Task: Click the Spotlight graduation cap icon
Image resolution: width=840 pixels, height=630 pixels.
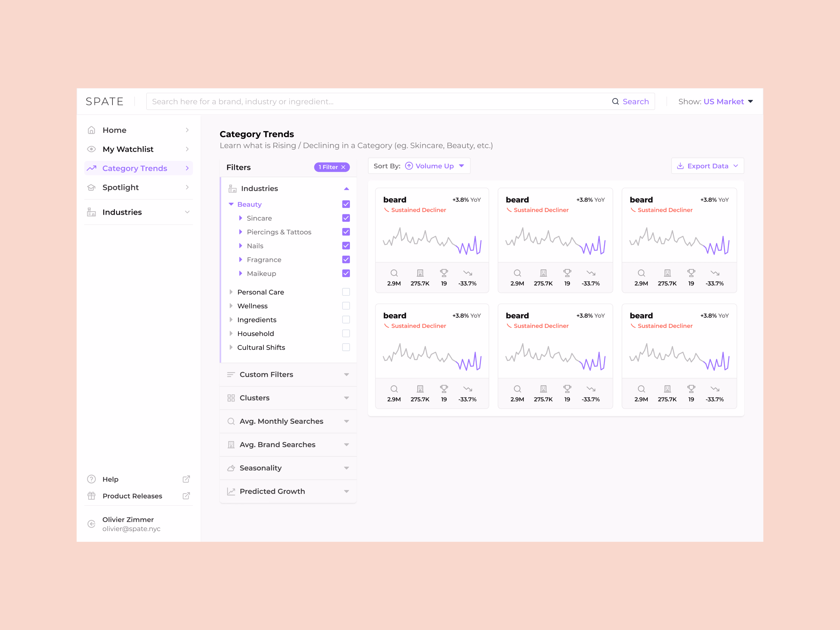Action: (92, 187)
